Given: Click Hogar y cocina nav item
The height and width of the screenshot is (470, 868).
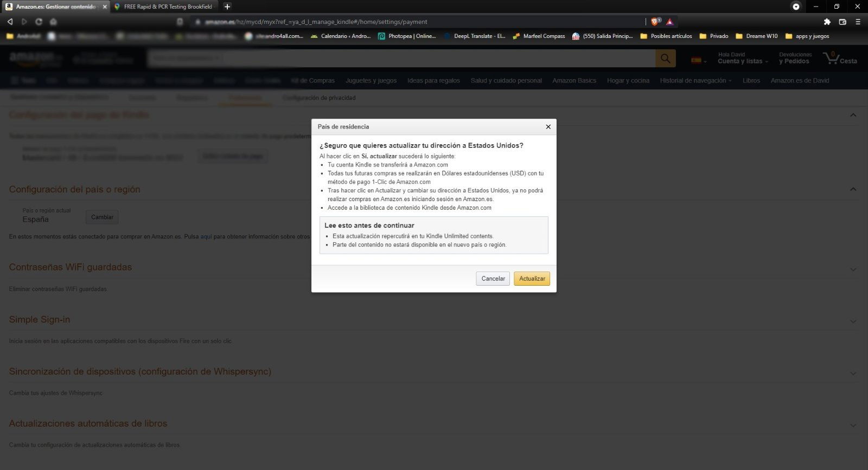Looking at the screenshot, I should (628, 81).
